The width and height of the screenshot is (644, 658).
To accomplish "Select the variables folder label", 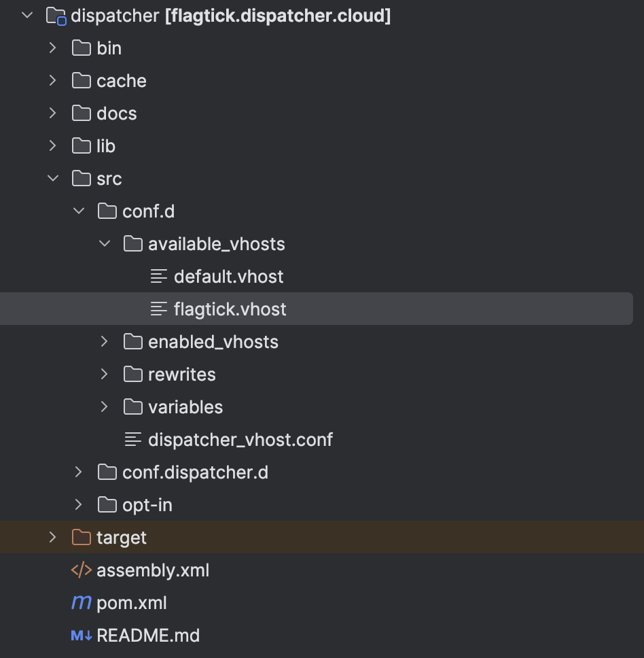I will (185, 407).
